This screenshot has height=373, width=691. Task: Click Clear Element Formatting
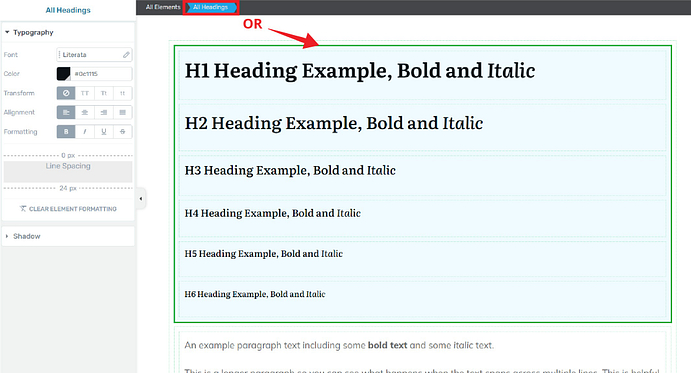coord(68,209)
